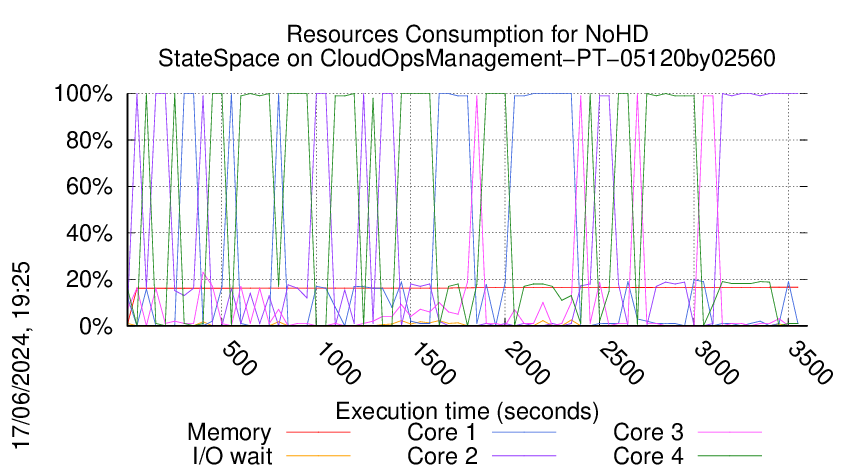Click the 40% y-axis label
Viewport: 850px width, 475px height.
(89, 234)
